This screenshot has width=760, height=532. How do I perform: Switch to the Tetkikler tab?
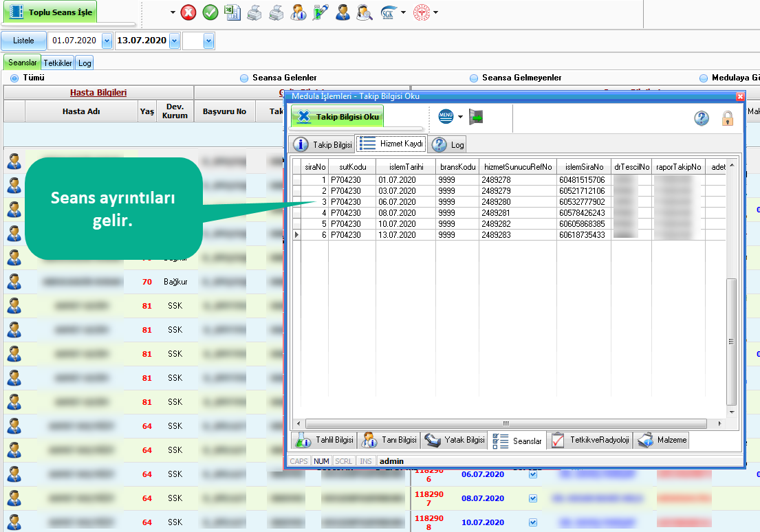point(58,63)
